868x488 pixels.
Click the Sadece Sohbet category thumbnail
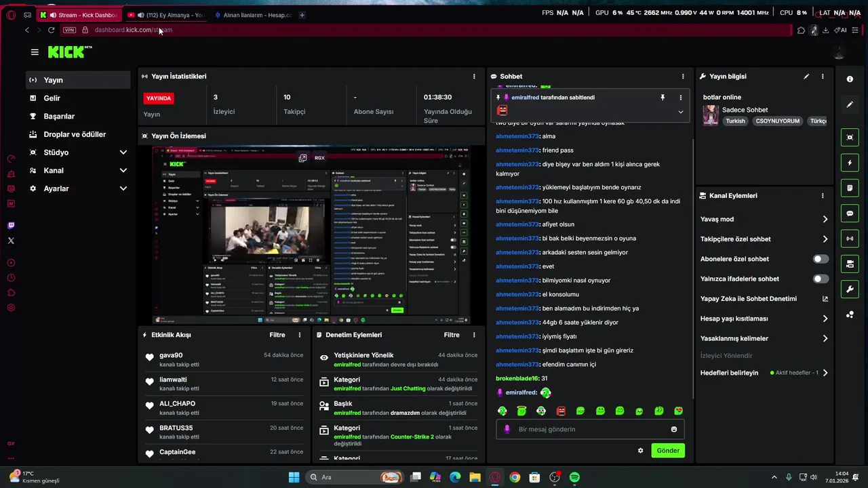click(710, 115)
